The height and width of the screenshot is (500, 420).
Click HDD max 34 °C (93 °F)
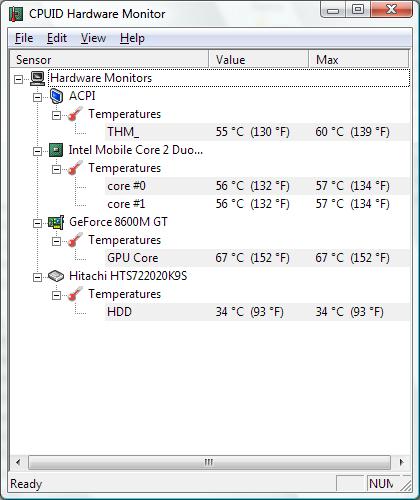(349, 312)
